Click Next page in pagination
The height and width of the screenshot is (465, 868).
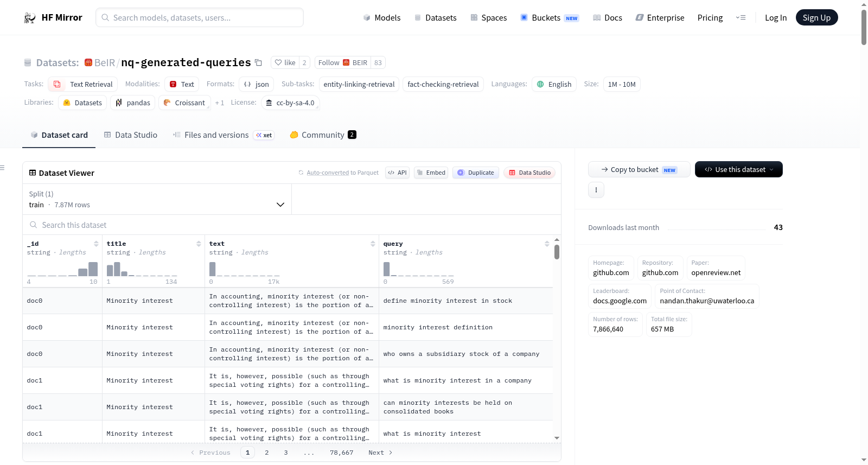(x=380, y=453)
